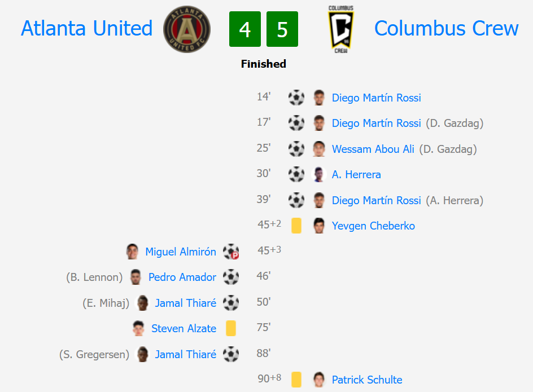Viewport: 533px width, 392px height.
Task: Click the yellow card icon next to Yevgen Cheberko
Action: [296, 226]
